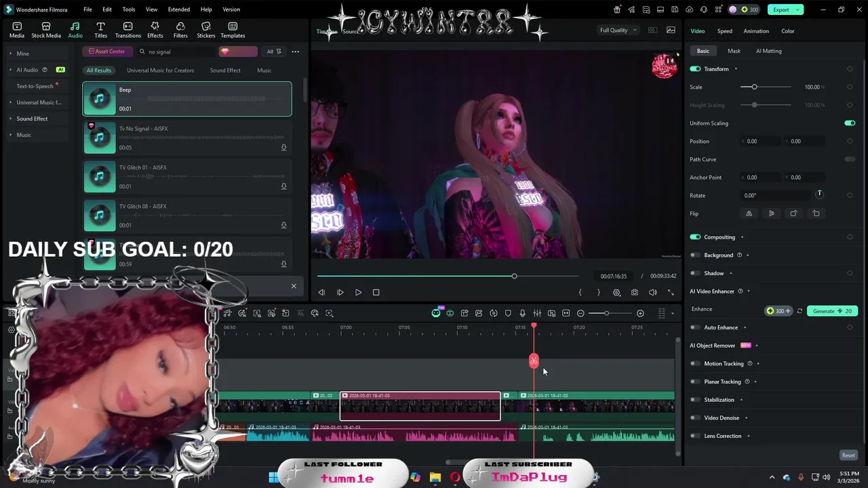Stop preview playback
This screenshot has height=488, width=868.
click(376, 292)
